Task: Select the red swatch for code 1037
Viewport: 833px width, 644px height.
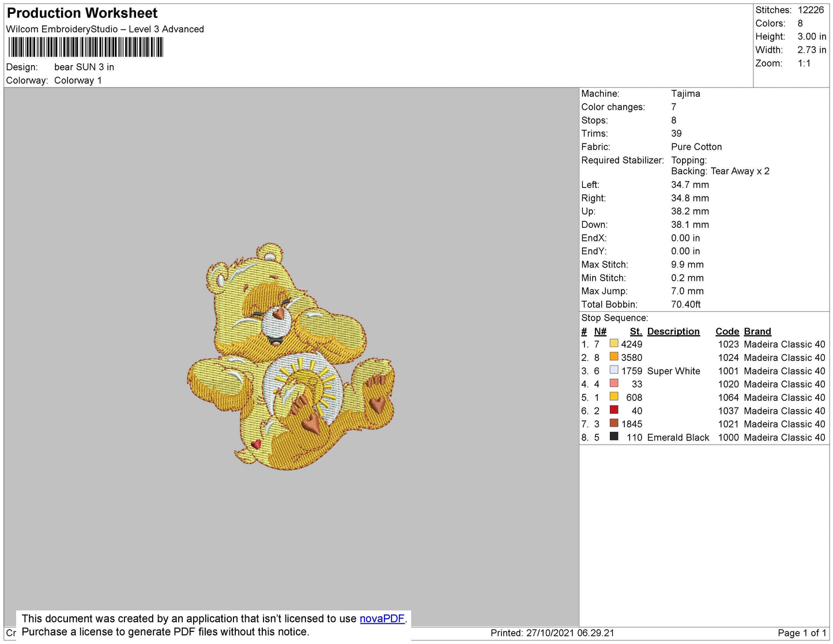Action: [x=614, y=410]
